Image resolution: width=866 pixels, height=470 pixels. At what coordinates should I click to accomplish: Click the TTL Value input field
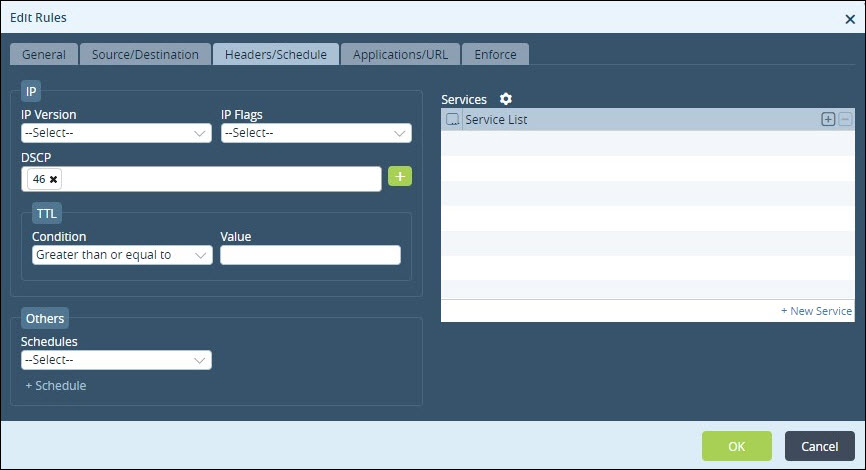click(x=310, y=255)
